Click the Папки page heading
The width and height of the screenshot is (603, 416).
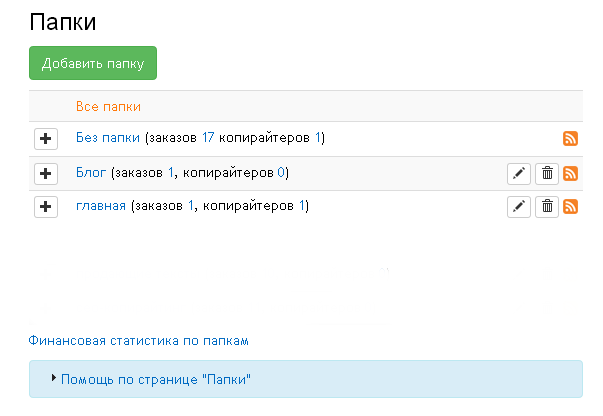point(63,22)
